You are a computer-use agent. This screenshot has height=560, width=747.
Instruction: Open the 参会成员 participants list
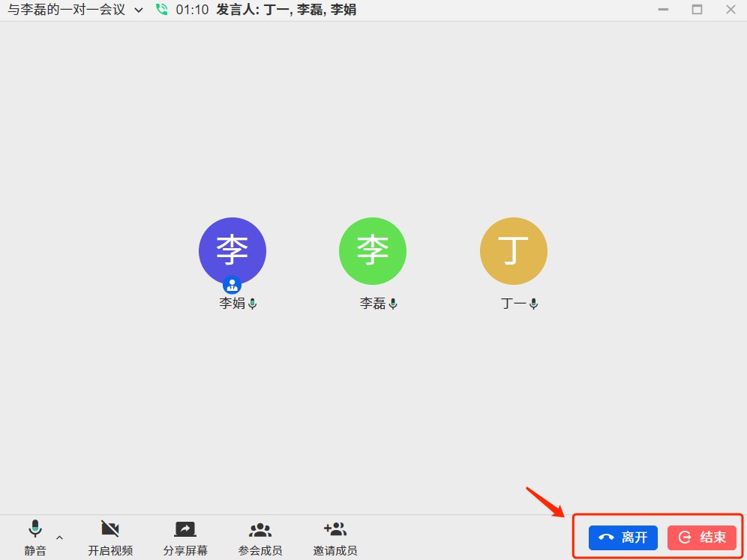coord(260,538)
